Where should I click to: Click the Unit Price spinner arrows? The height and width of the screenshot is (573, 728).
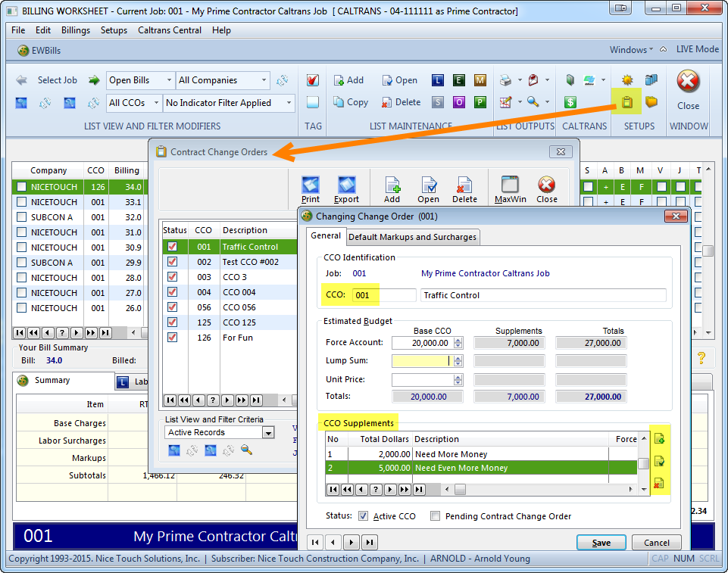click(458, 380)
